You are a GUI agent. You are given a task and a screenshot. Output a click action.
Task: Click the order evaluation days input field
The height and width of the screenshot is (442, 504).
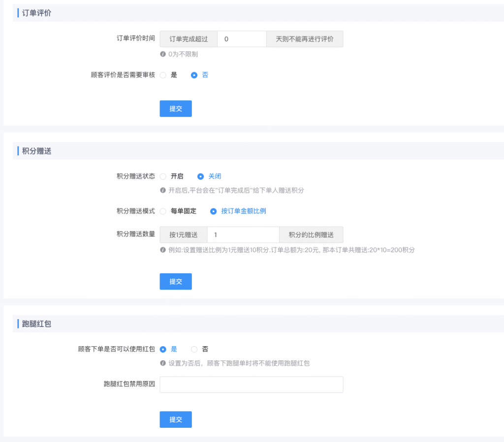pyautogui.click(x=242, y=39)
